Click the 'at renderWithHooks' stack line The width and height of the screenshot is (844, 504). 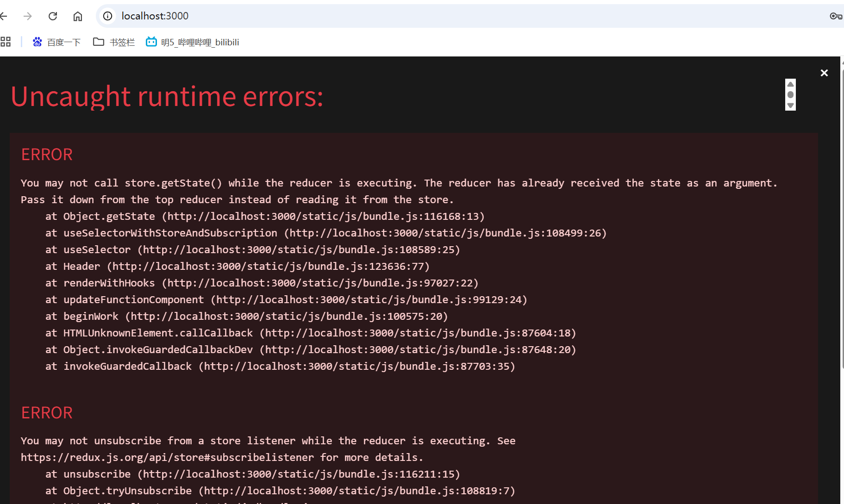262,283
